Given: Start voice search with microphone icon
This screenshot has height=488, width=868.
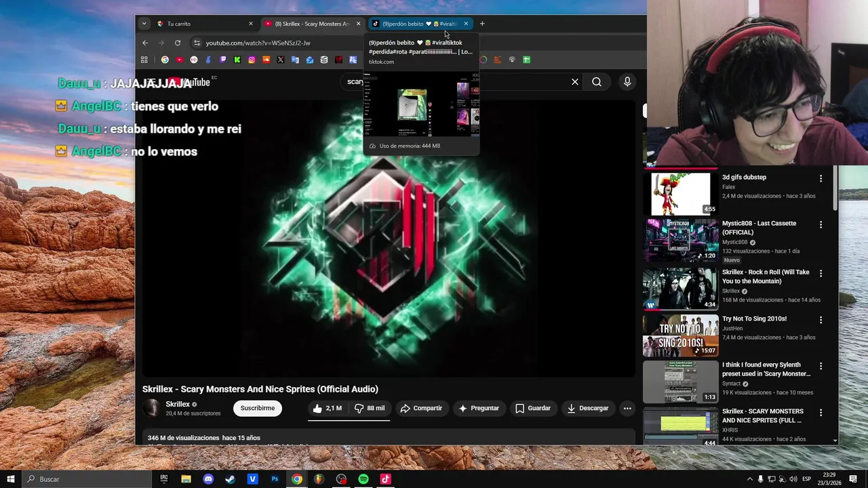Looking at the screenshot, I should (x=627, y=82).
